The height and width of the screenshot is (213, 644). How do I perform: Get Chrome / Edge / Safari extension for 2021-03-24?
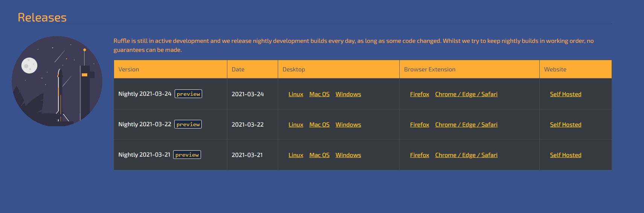pos(466,94)
